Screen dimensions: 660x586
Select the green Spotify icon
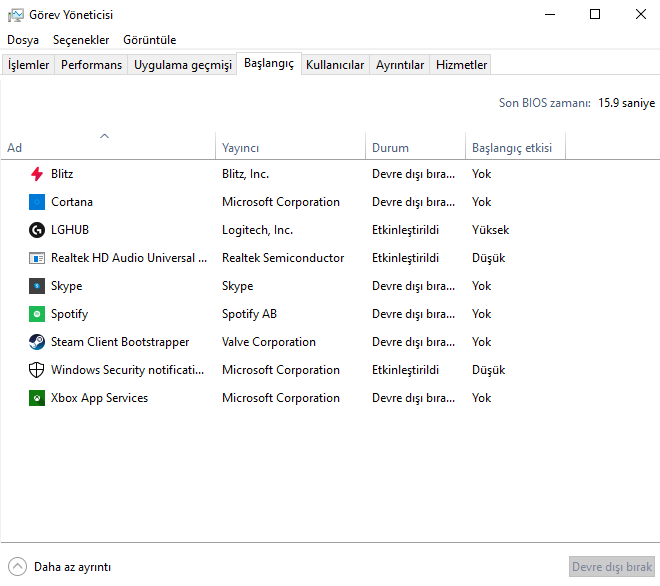37,314
